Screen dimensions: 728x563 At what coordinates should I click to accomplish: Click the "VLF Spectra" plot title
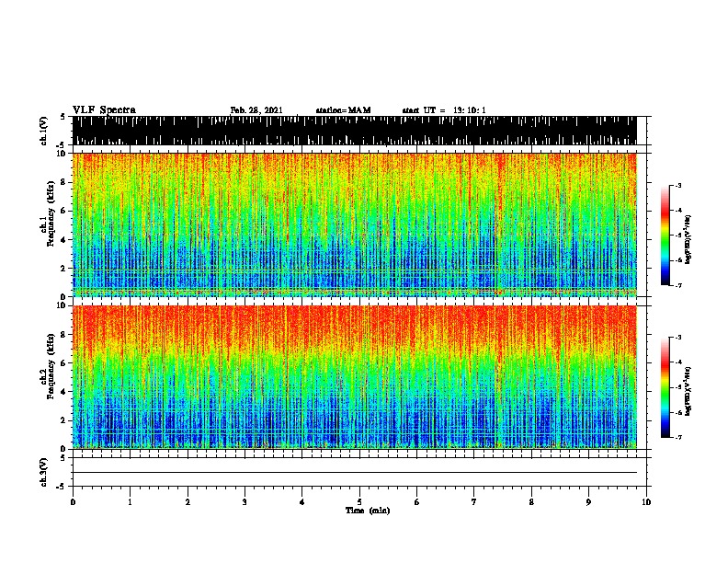pos(104,110)
